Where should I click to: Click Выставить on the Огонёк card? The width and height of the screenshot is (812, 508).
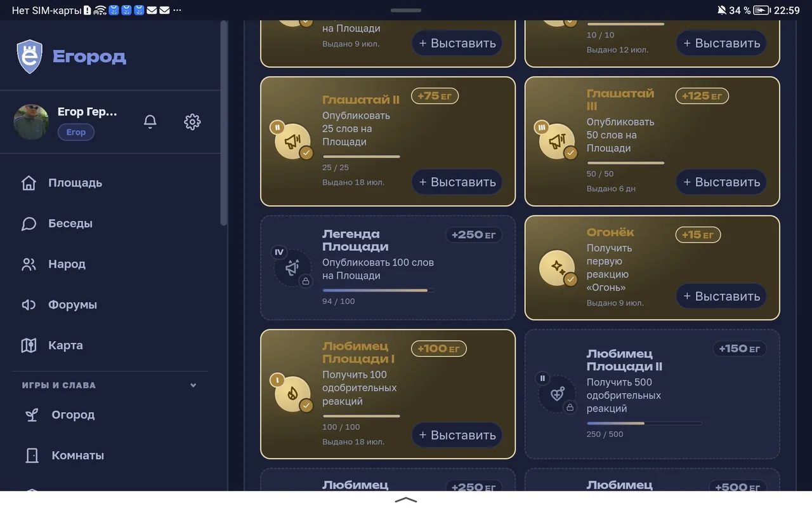click(721, 296)
